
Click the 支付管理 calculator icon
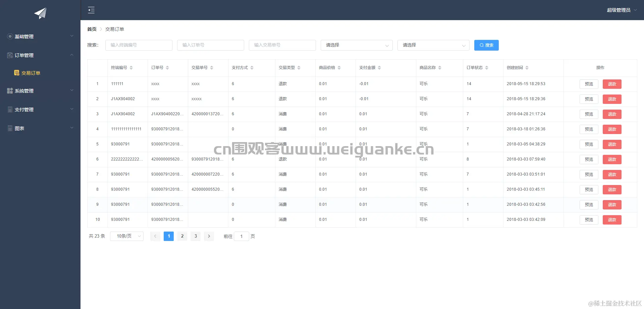coord(10,110)
